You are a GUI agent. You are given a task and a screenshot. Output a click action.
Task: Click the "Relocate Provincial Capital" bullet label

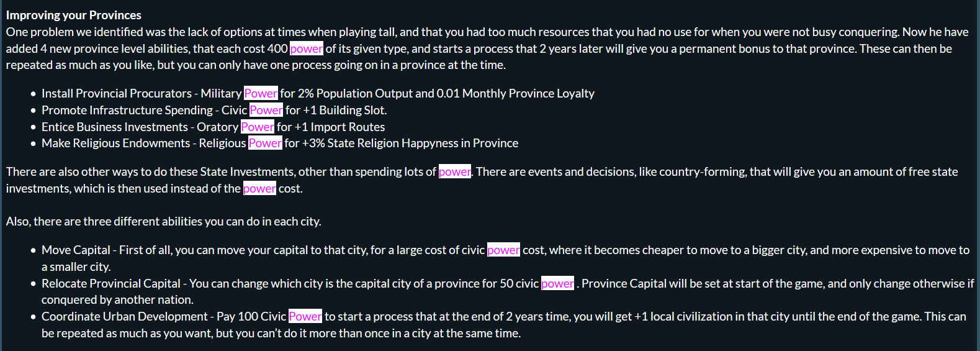click(111, 283)
